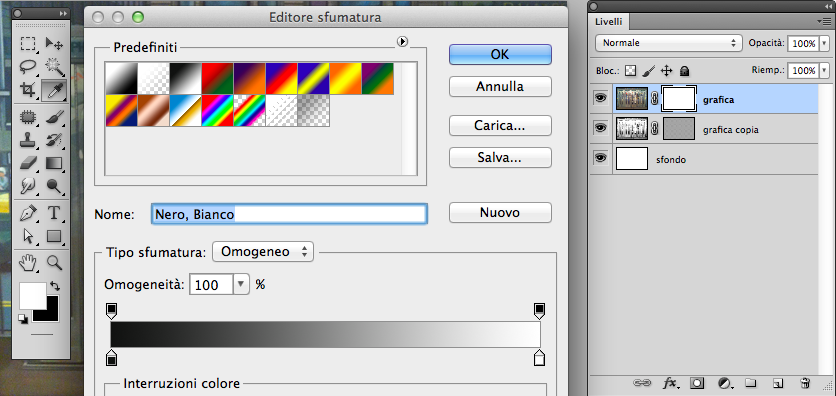The image size is (836, 396).
Task: Click the Annulla button
Action: (x=500, y=86)
